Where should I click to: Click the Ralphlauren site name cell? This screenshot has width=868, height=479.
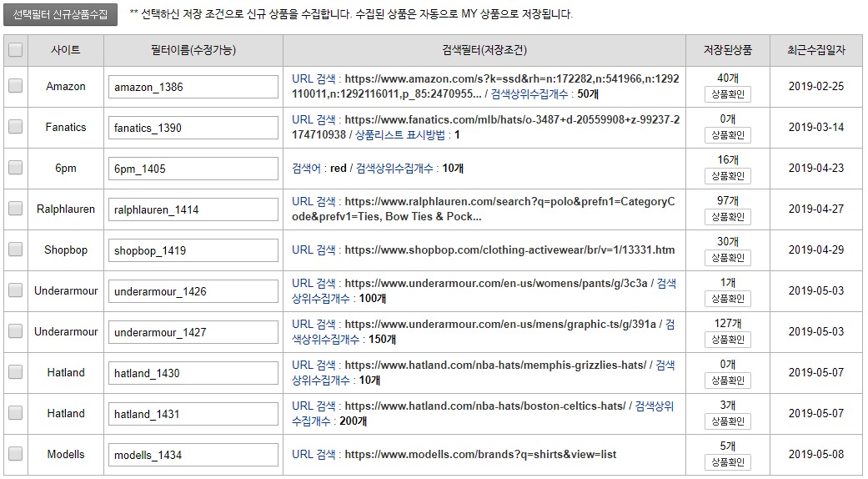[66, 209]
